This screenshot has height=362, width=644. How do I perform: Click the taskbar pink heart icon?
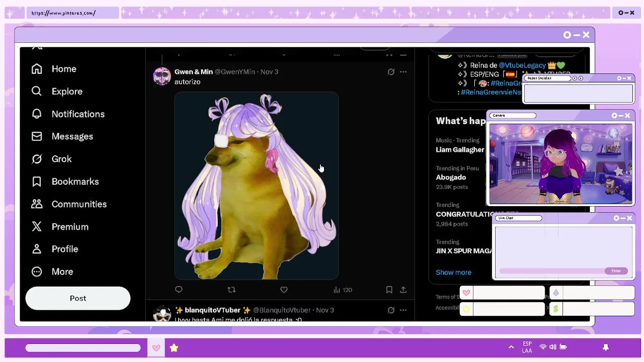(x=156, y=348)
